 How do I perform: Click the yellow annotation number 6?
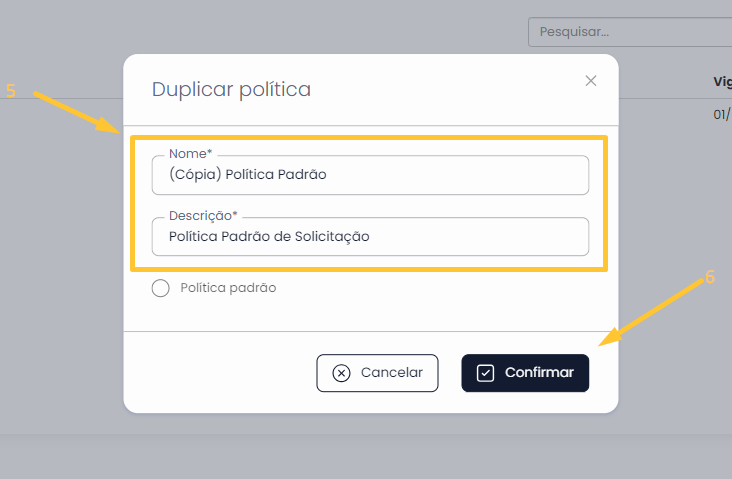click(x=710, y=277)
